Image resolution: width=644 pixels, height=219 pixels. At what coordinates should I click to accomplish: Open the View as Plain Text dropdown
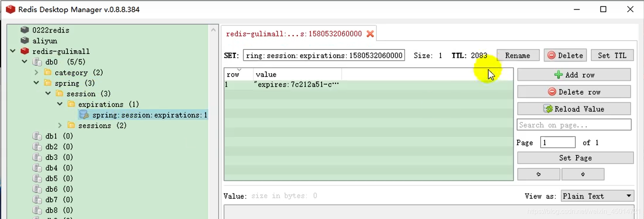597,196
